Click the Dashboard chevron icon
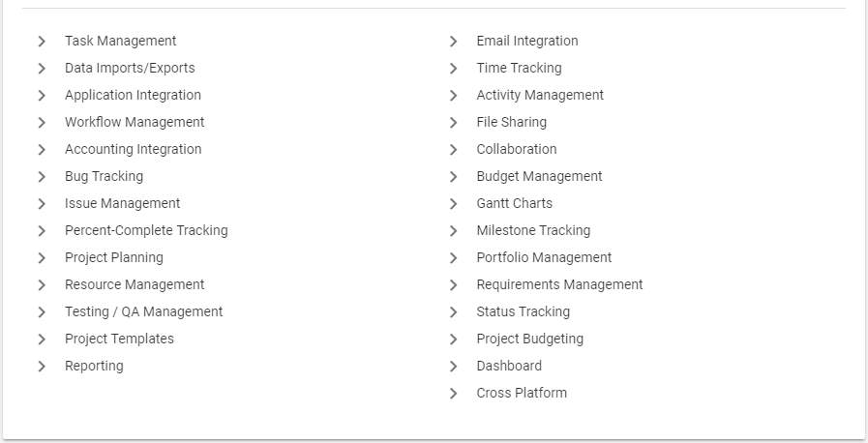Image resolution: width=868 pixels, height=443 pixels. tap(454, 367)
